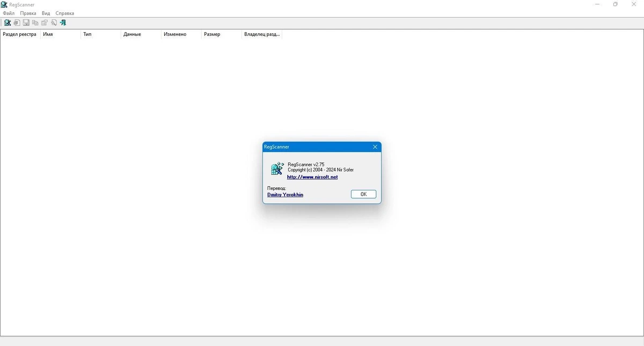Sort by Тип column header
The height and width of the screenshot is (346, 644).
tap(101, 34)
